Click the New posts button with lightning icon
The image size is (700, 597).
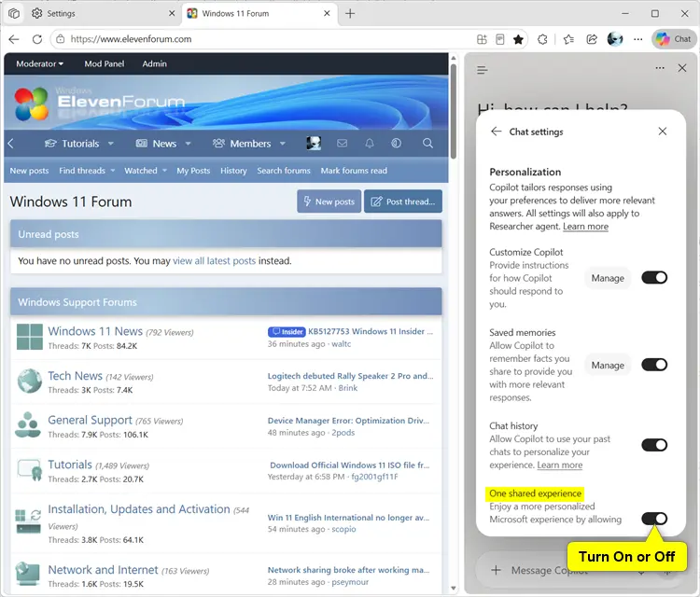[x=329, y=201]
